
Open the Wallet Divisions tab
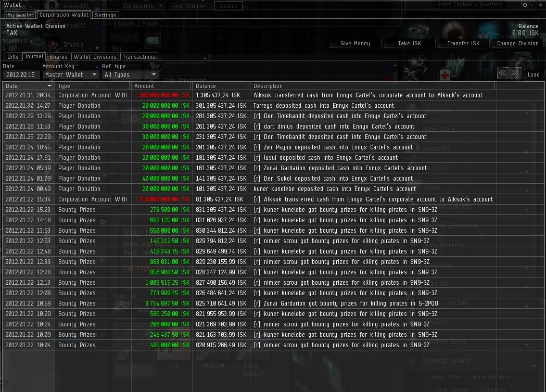click(95, 57)
